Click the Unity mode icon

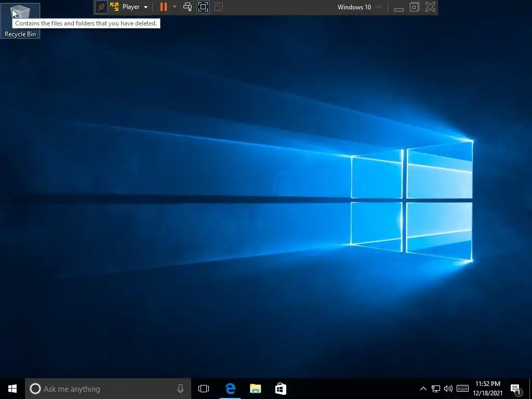[219, 7]
